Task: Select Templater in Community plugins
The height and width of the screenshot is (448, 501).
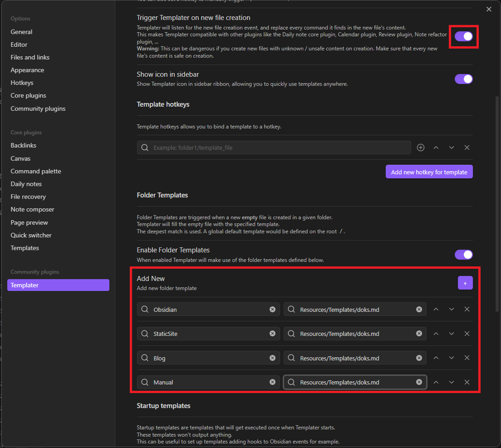Action: click(x=58, y=285)
